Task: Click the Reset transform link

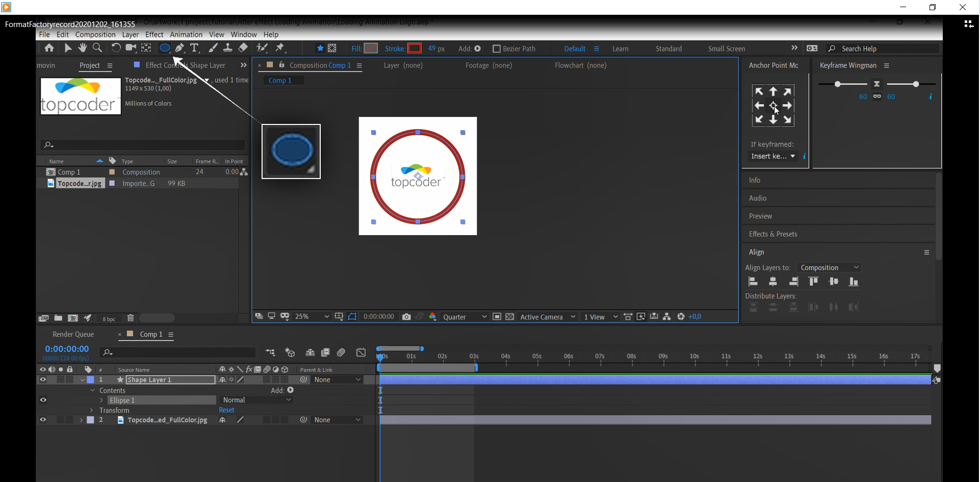Action: tap(226, 410)
